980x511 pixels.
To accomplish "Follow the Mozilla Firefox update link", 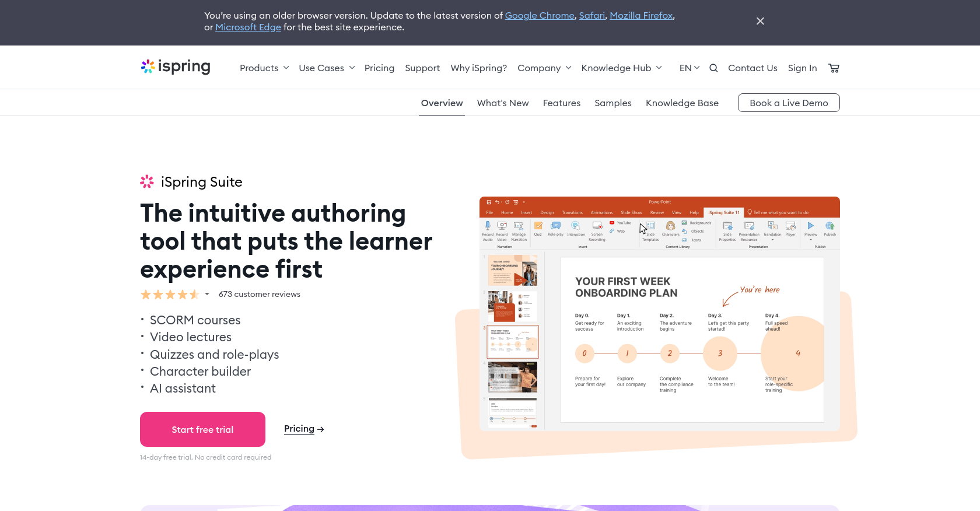I will tap(642, 16).
